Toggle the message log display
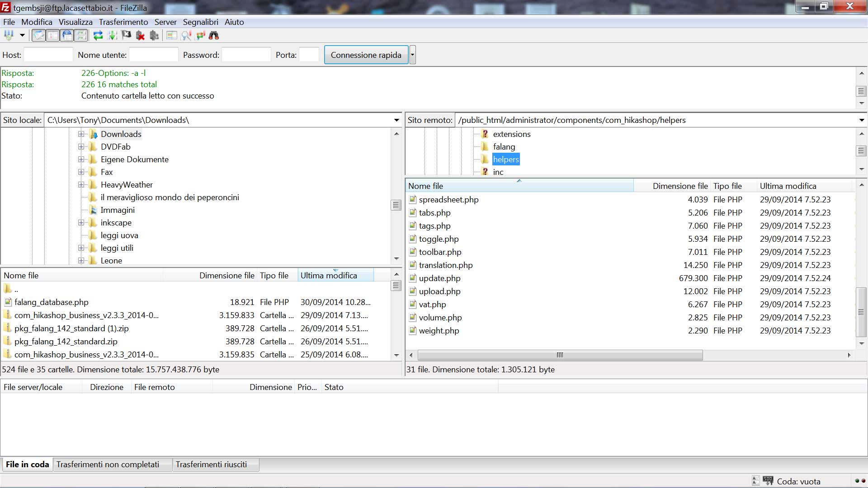Image resolution: width=868 pixels, height=488 pixels. click(x=39, y=35)
